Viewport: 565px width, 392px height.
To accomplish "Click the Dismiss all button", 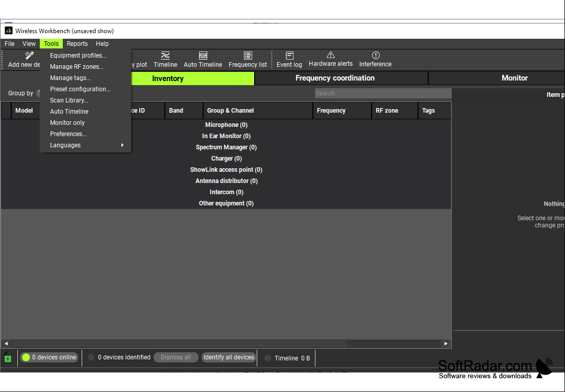I will click(x=176, y=357).
